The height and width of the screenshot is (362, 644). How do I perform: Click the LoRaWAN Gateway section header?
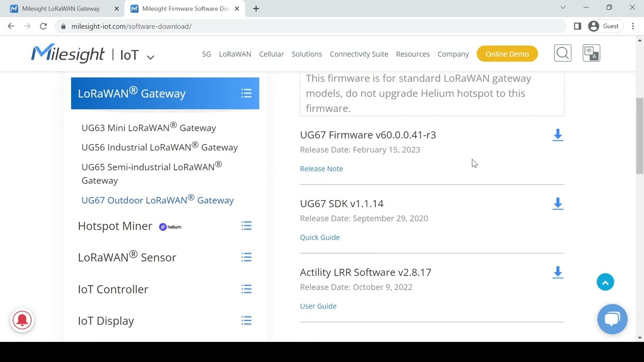coord(165,94)
